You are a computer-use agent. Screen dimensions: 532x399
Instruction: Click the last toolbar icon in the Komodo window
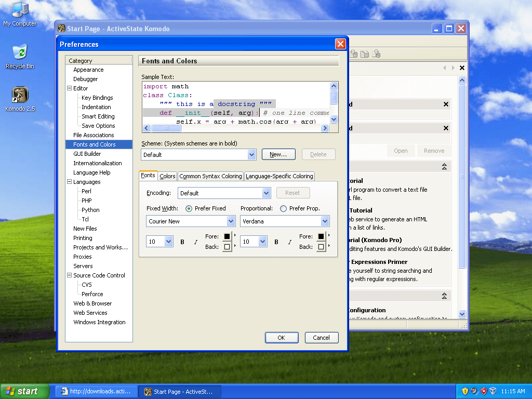coord(376,54)
